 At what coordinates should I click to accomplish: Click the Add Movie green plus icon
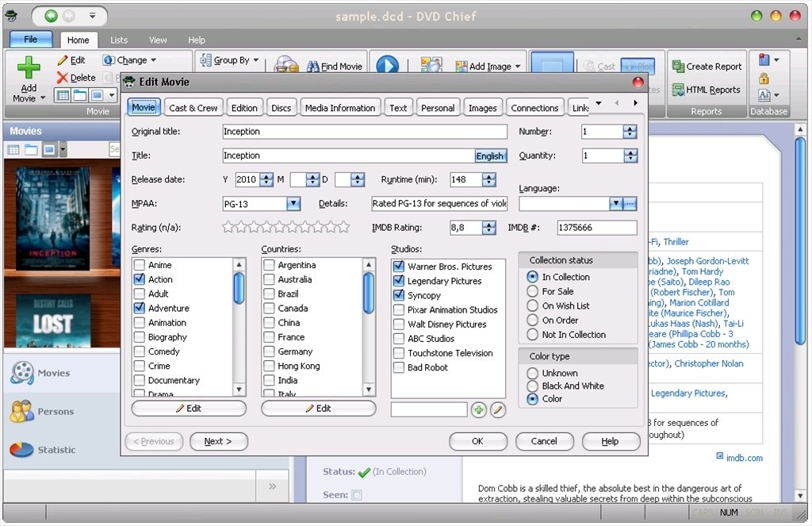[x=29, y=67]
